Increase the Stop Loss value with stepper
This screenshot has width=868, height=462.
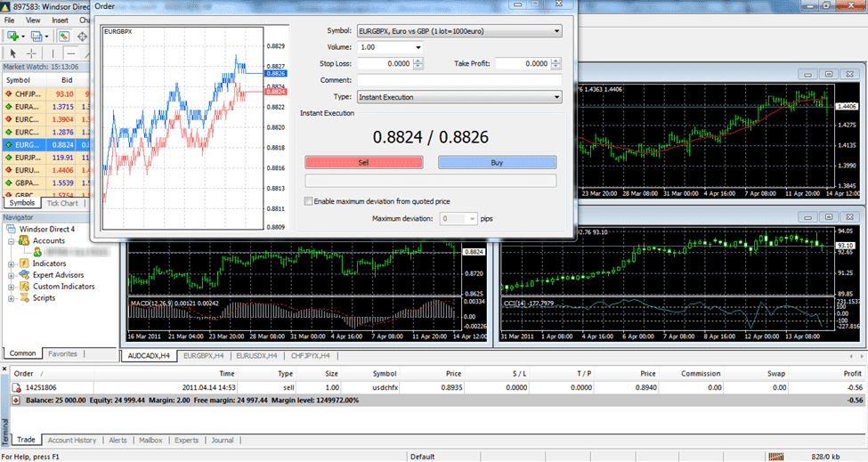(x=418, y=61)
